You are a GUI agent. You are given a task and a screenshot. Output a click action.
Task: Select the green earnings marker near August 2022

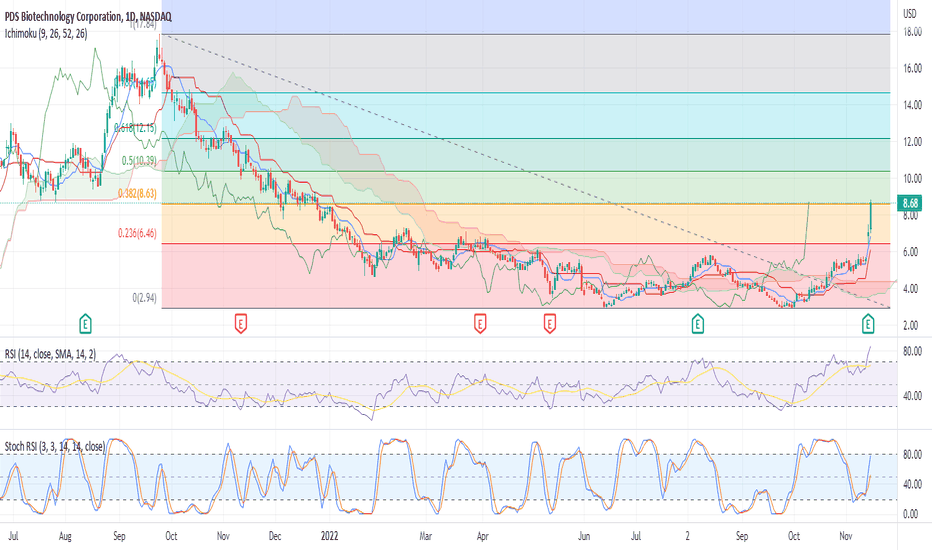click(x=698, y=324)
